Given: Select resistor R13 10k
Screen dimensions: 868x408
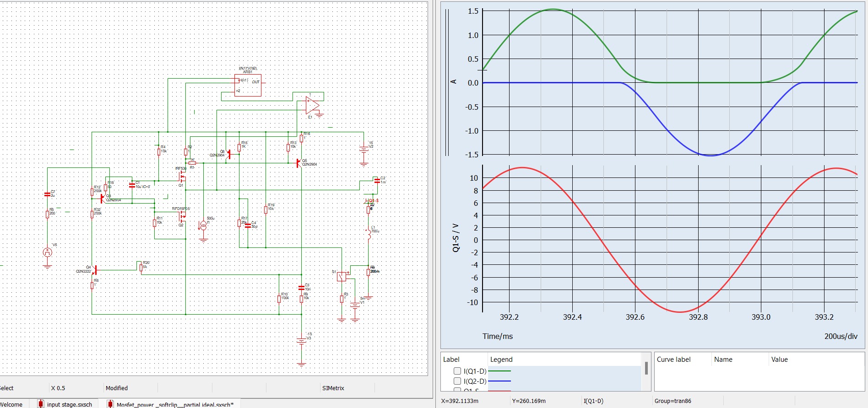Looking at the screenshot, I should tap(288, 147).
